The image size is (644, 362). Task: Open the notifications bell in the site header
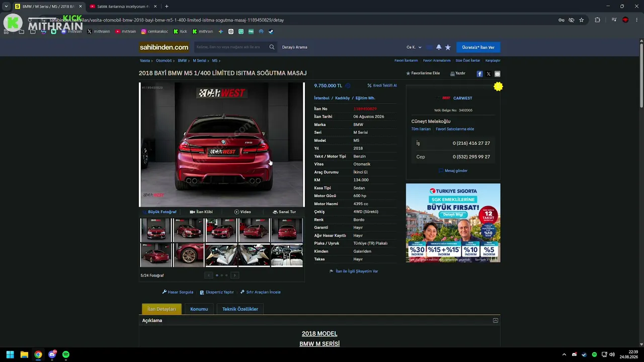[439, 47]
